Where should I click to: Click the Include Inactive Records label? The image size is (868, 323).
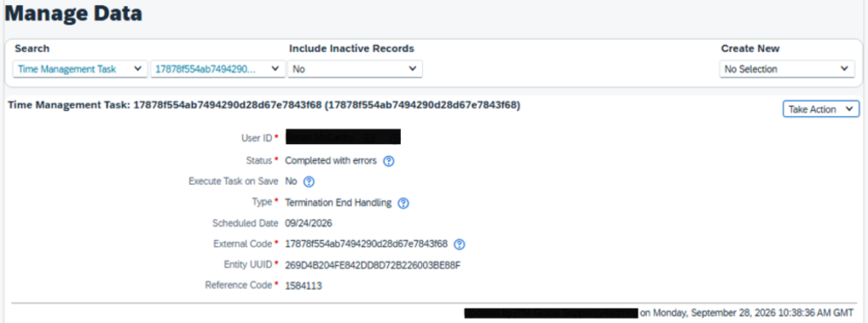(352, 49)
